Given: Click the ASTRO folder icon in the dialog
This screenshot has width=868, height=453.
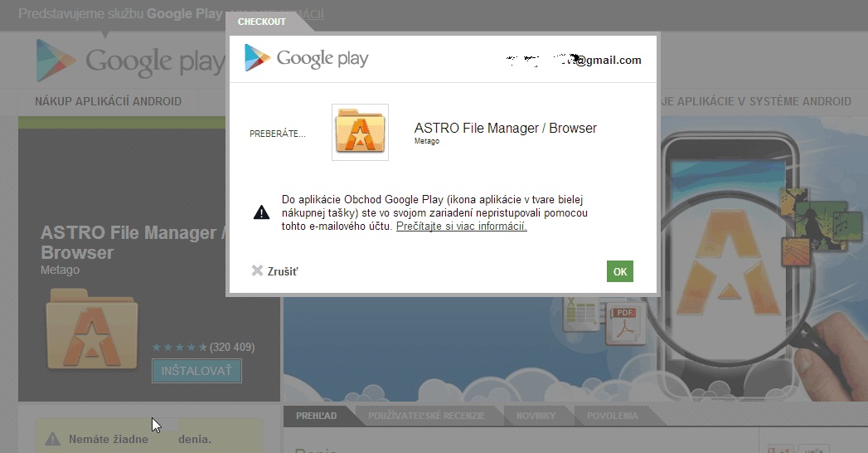Looking at the screenshot, I should coord(360,133).
